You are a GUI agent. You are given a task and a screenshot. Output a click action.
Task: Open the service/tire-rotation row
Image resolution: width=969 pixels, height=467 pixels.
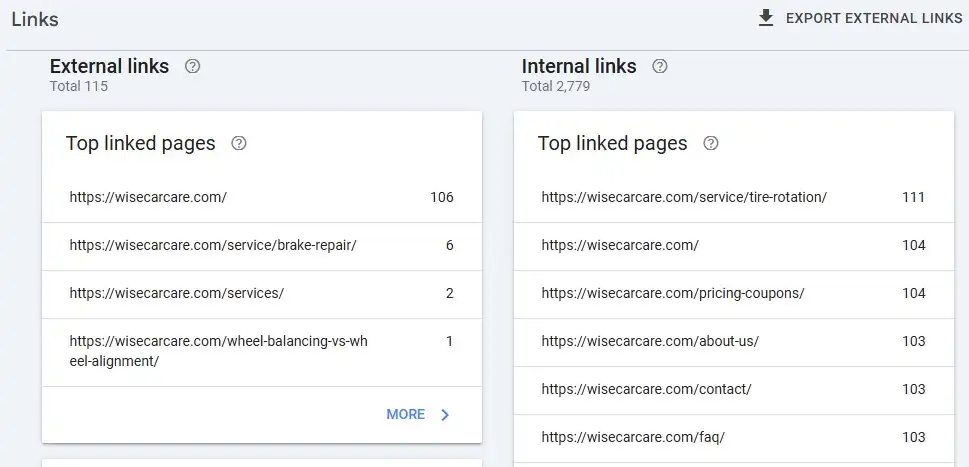734,198
